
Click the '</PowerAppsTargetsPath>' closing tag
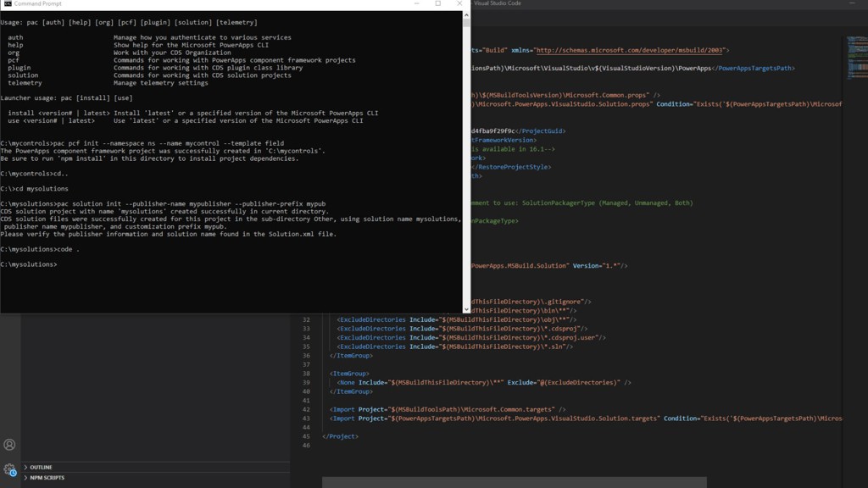(753, 69)
